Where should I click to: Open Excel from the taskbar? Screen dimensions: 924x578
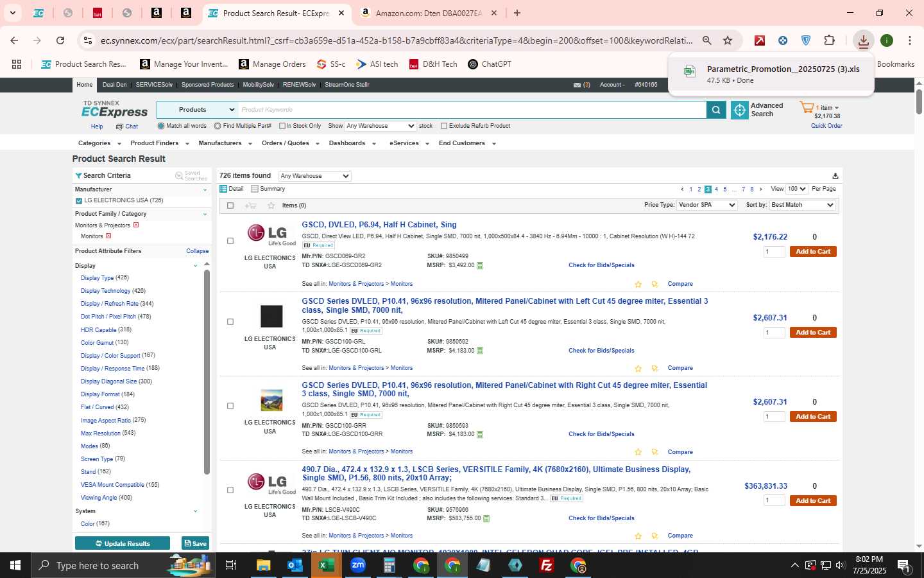[326, 565]
